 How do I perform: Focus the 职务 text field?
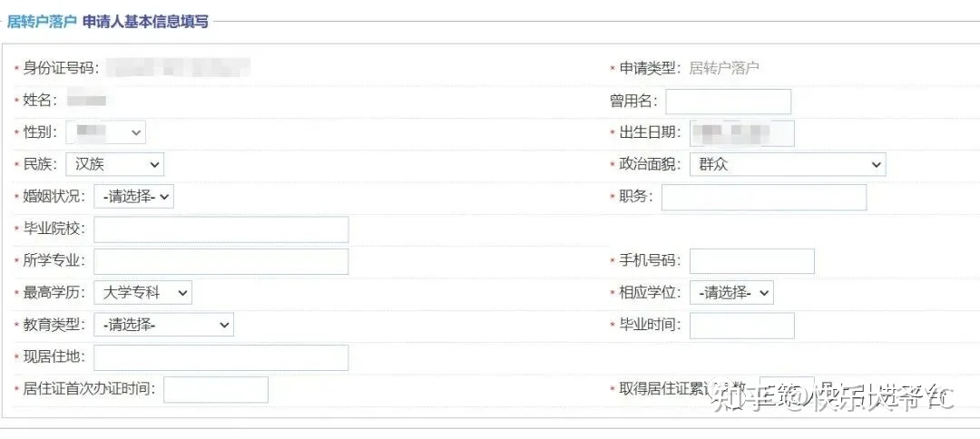tap(764, 198)
